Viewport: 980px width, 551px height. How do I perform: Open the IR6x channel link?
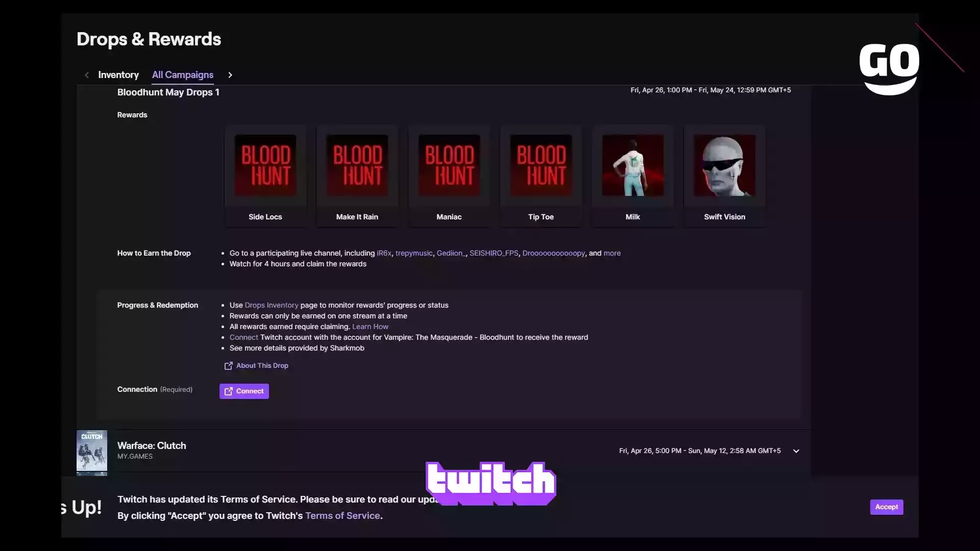[384, 253]
